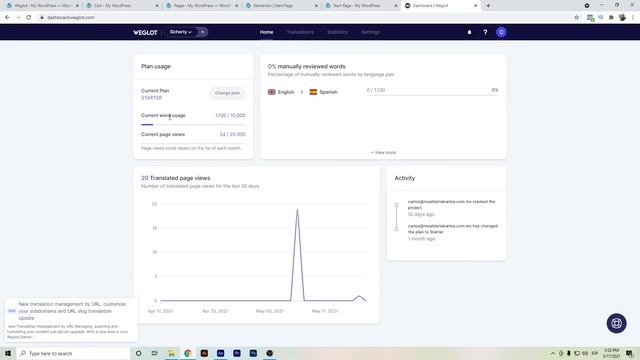Show hidden system tray icons
Image resolution: width=640 pixels, height=360 pixels.
(553, 353)
